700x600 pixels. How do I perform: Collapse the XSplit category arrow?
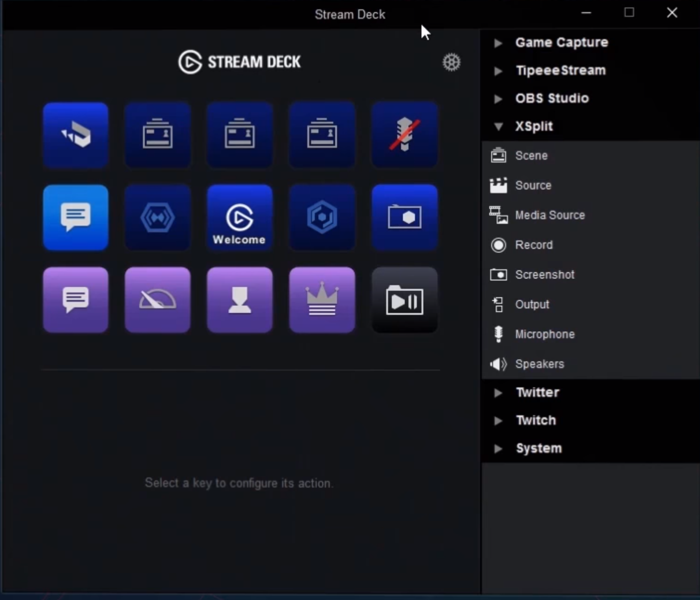(x=499, y=126)
